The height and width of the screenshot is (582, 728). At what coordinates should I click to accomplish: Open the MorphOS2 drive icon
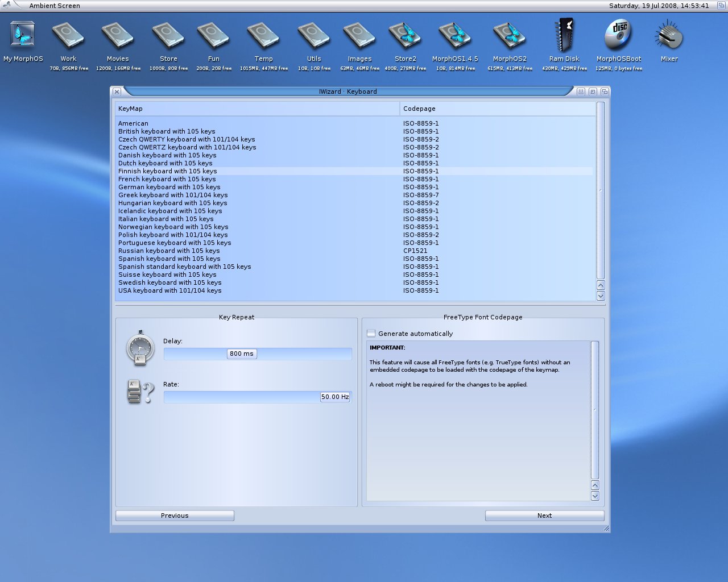click(510, 35)
